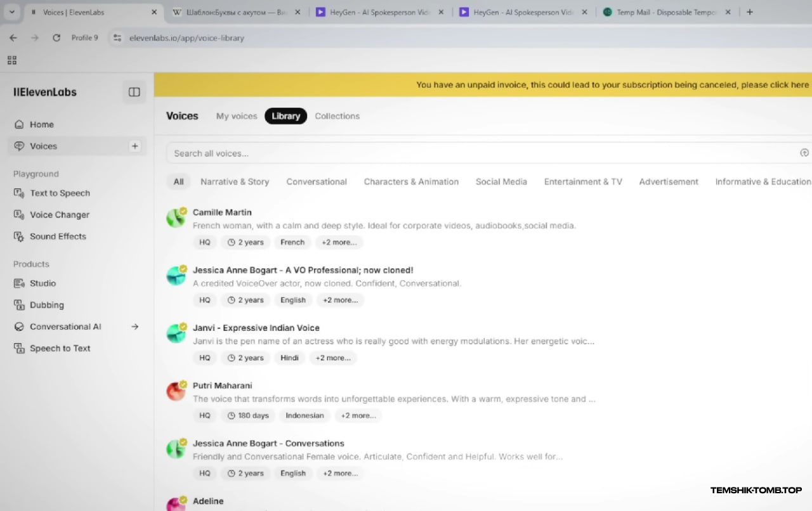This screenshot has width=812, height=511.
Task: Click the browser back arrow
Action: coord(13,38)
